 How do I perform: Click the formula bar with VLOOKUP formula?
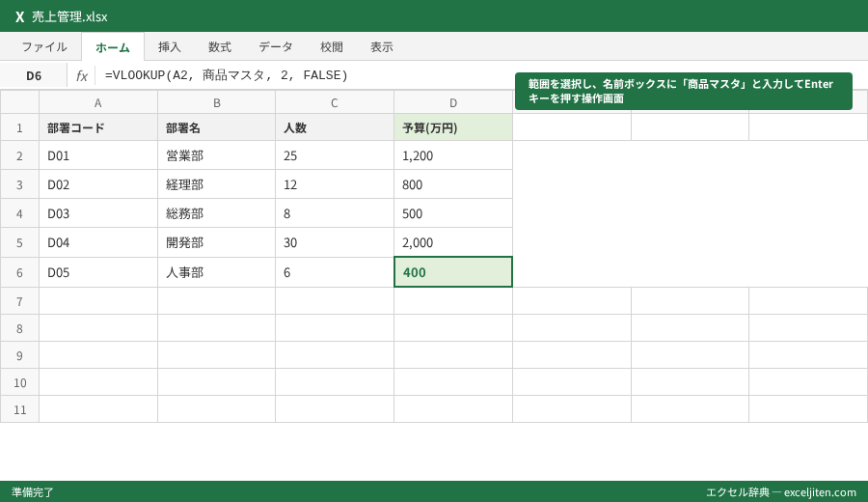tap(305, 75)
